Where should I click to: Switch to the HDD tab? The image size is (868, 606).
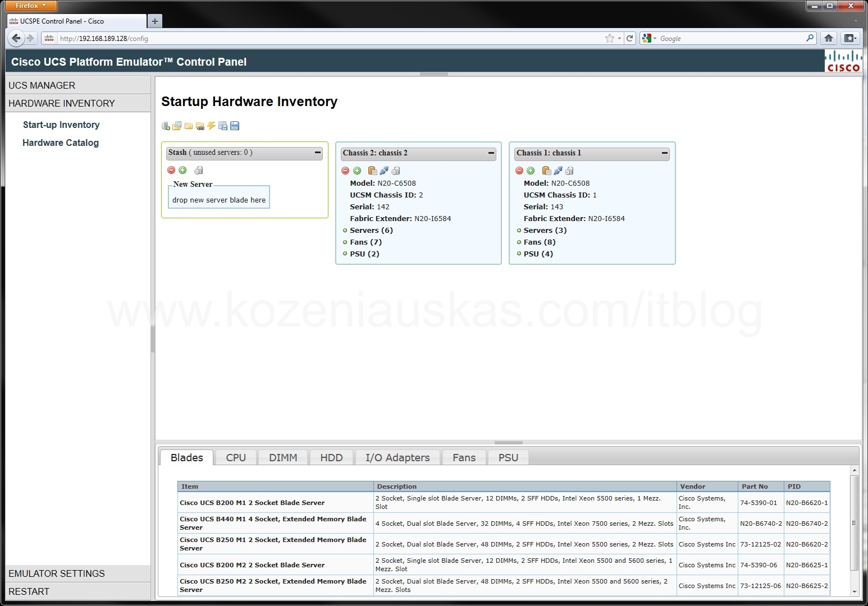point(331,457)
